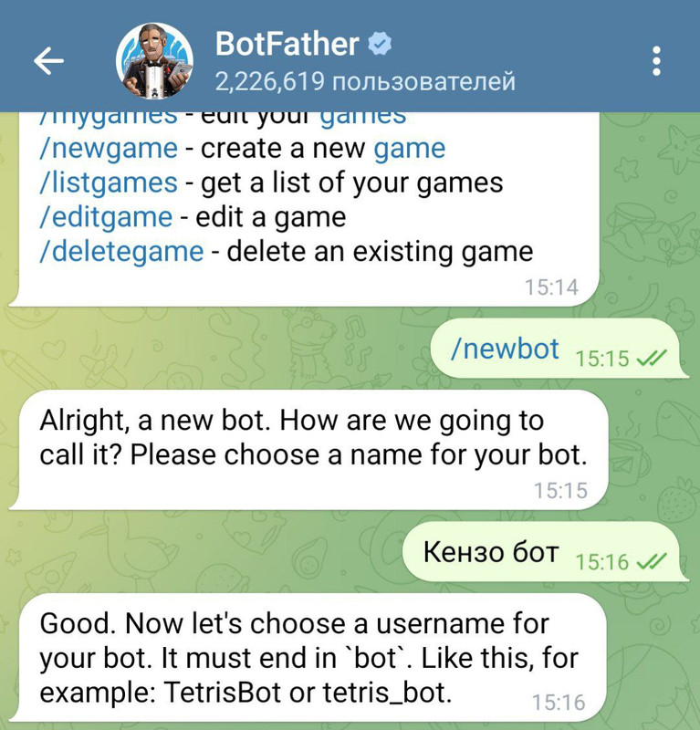This screenshot has height=730, width=700.
Task: Tap the back arrow in header
Action: [x=48, y=60]
